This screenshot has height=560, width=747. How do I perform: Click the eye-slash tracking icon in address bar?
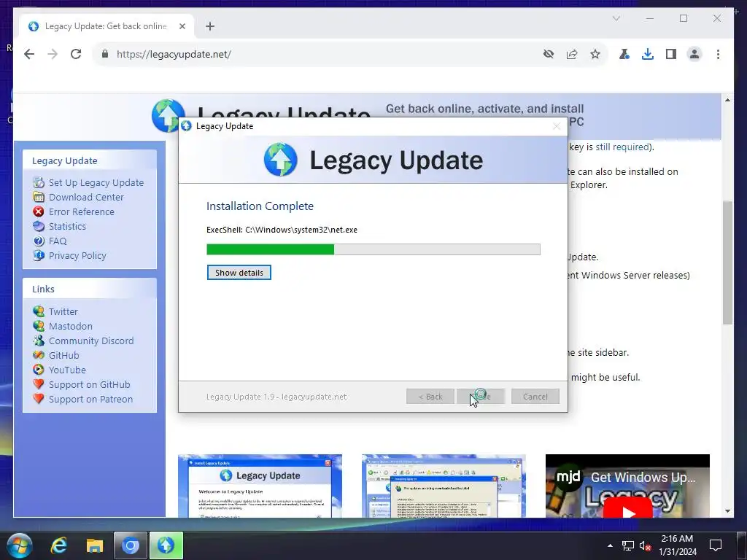(x=549, y=54)
